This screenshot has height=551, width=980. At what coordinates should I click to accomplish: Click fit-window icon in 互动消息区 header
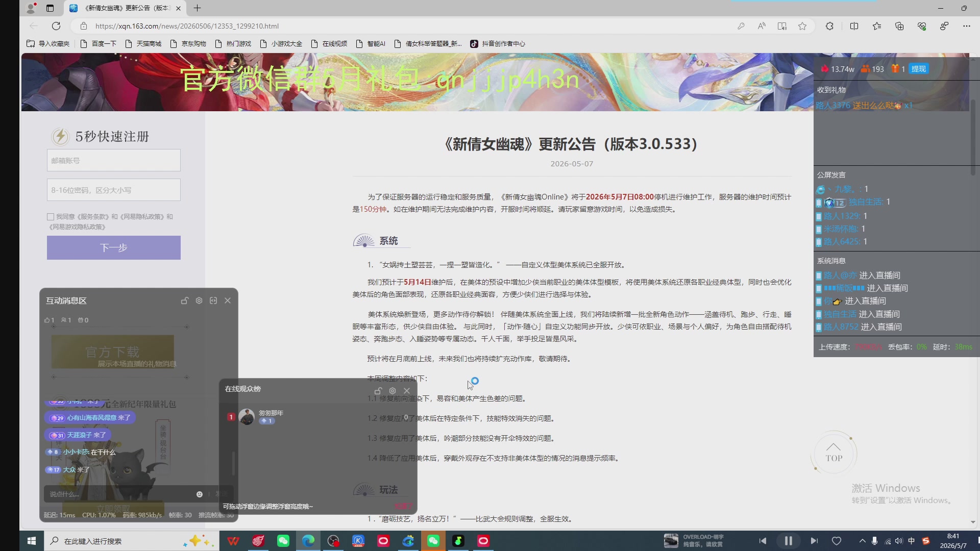point(213,300)
